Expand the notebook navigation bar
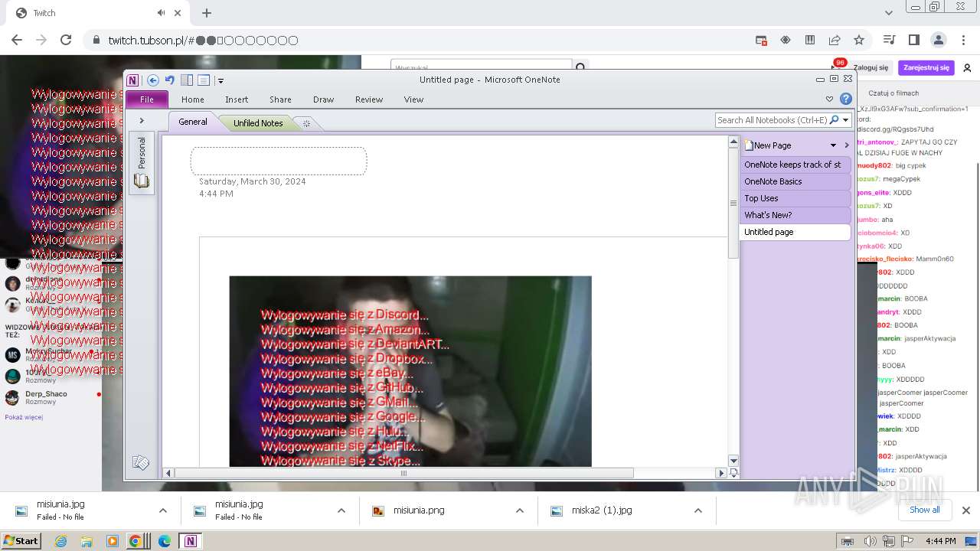Screen dimensions: 980x551 [x=142, y=121]
